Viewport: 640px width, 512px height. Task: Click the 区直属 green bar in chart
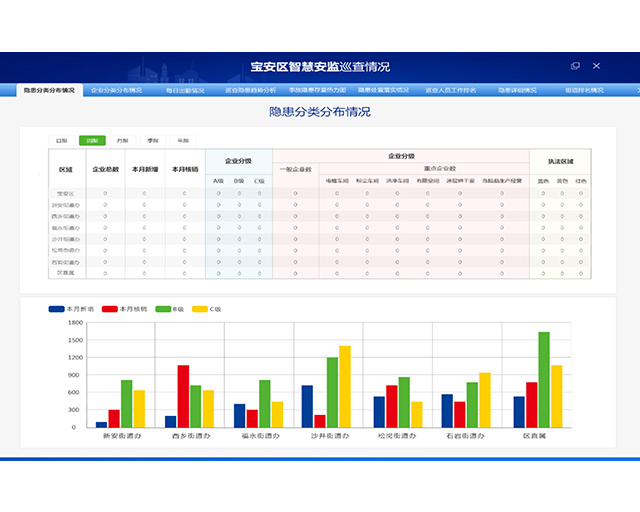coord(544,379)
